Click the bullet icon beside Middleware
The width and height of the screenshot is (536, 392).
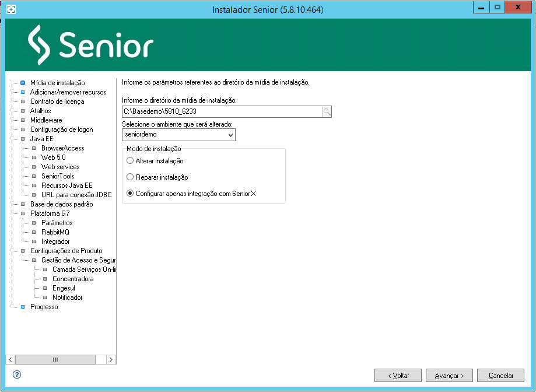tap(23, 120)
